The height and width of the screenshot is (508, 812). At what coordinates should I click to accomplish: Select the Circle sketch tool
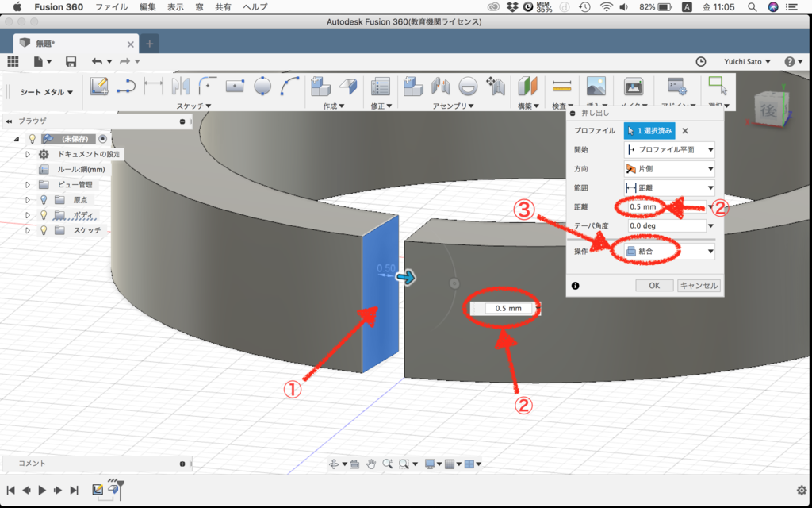click(x=262, y=86)
